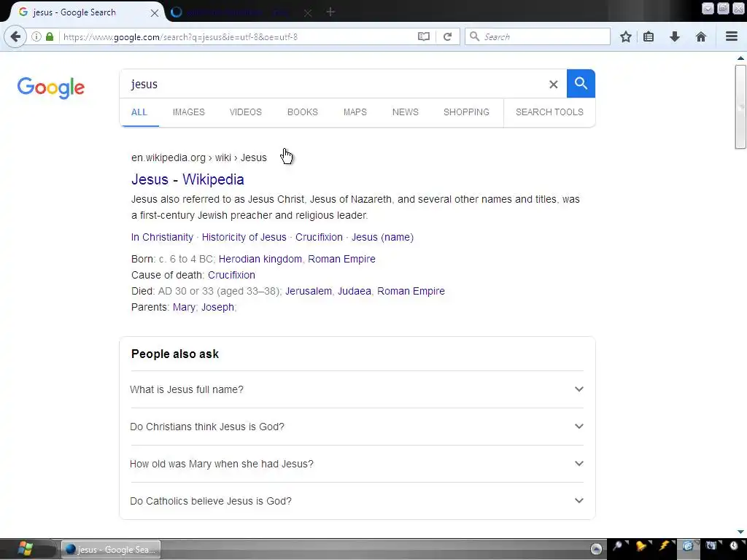Follow Crucifixion link in Cause of death row
The width and height of the screenshot is (747, 560).
(231, 275)
